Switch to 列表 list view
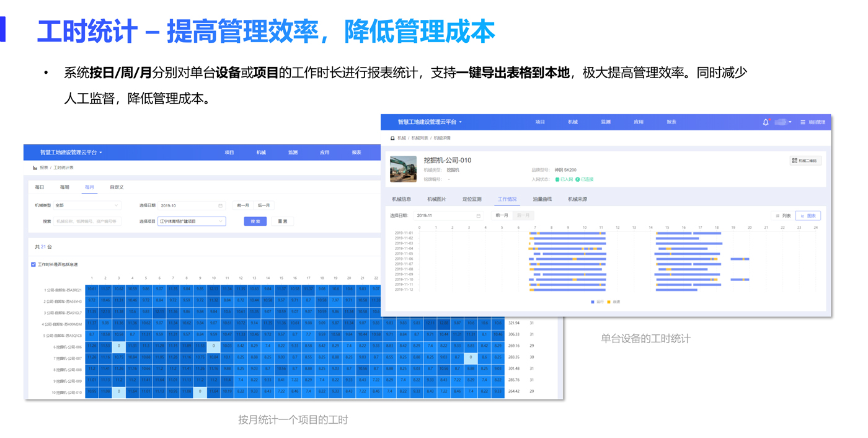 pos(783,216)
